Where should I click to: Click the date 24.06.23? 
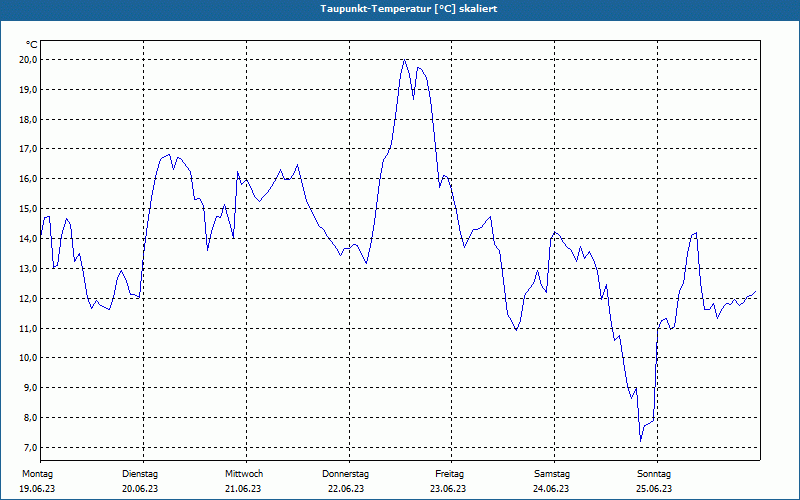click(x=551, y=489)
